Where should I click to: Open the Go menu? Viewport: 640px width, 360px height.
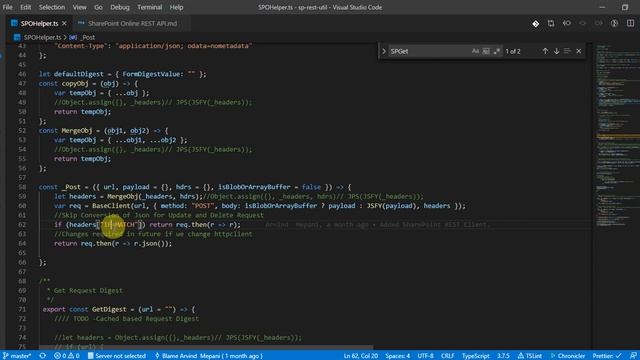(x=98, y=7)
